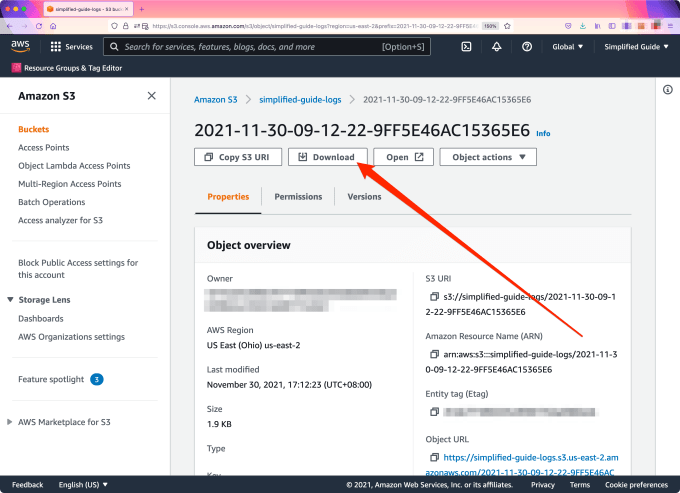Copy the Amazon Resource Name icon

[434, 354]
